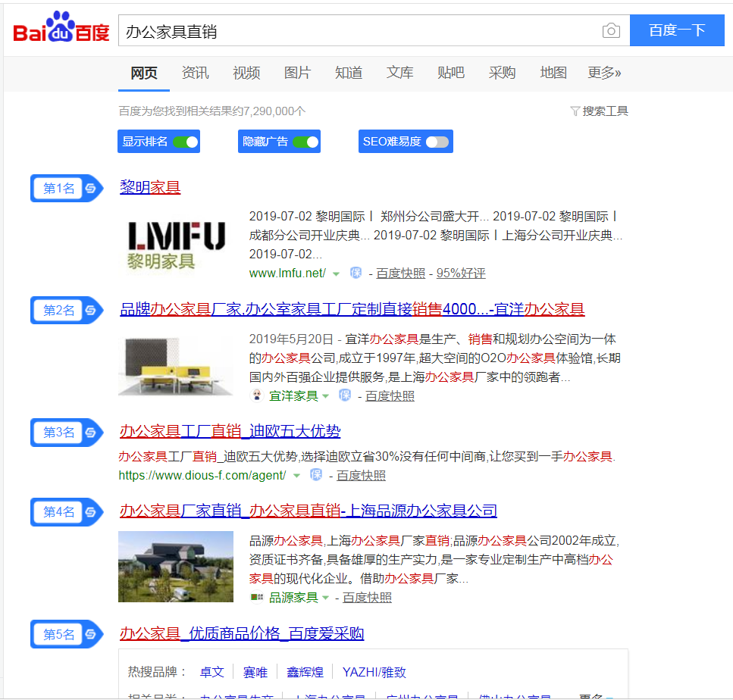Viewport: 733px width, 700px height.
Task: Open 百度快照 for the 宜洋家具 result
Action: [390, 396]
